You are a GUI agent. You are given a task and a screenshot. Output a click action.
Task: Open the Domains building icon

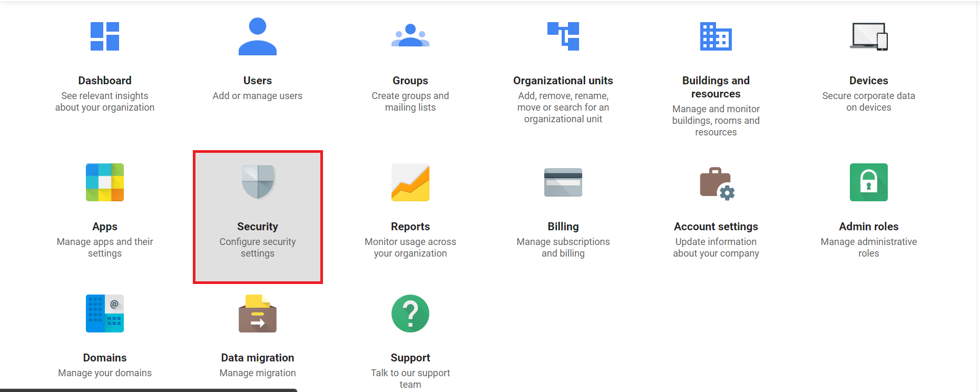[x=105, y=313]
